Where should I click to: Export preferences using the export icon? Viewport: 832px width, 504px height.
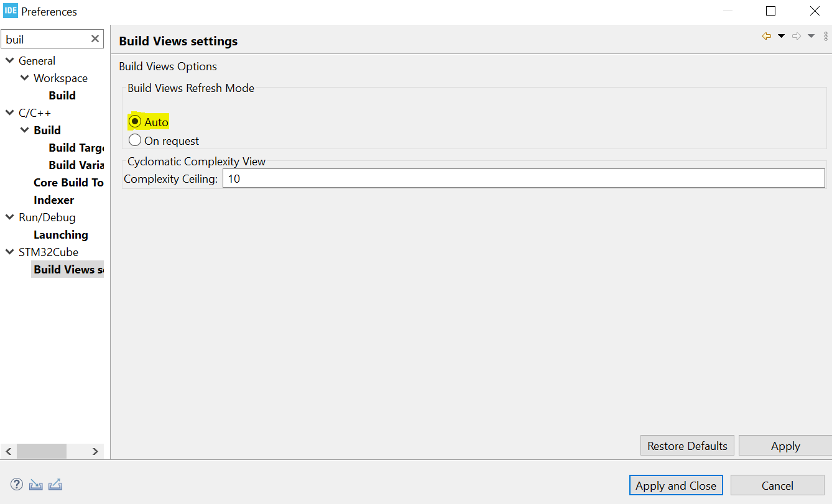pos(55,484)
